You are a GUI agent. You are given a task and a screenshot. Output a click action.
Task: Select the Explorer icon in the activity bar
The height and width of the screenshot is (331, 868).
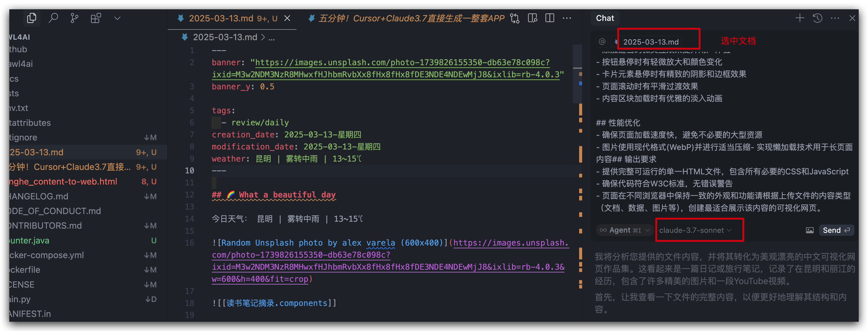click(32, 18)
